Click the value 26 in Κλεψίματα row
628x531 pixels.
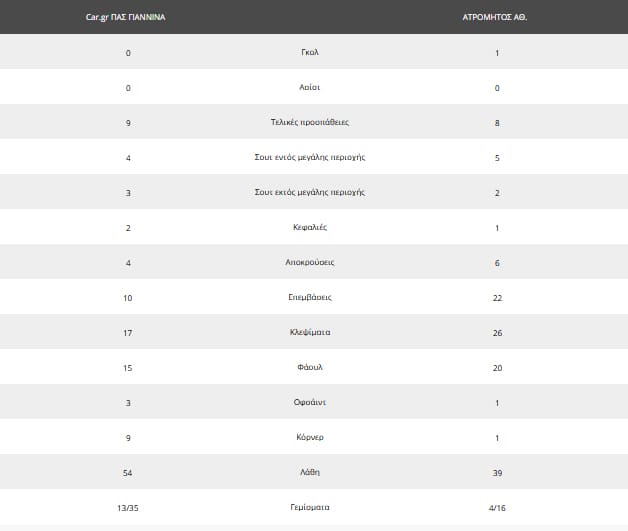pyautogui.click(x=497, y=332)
